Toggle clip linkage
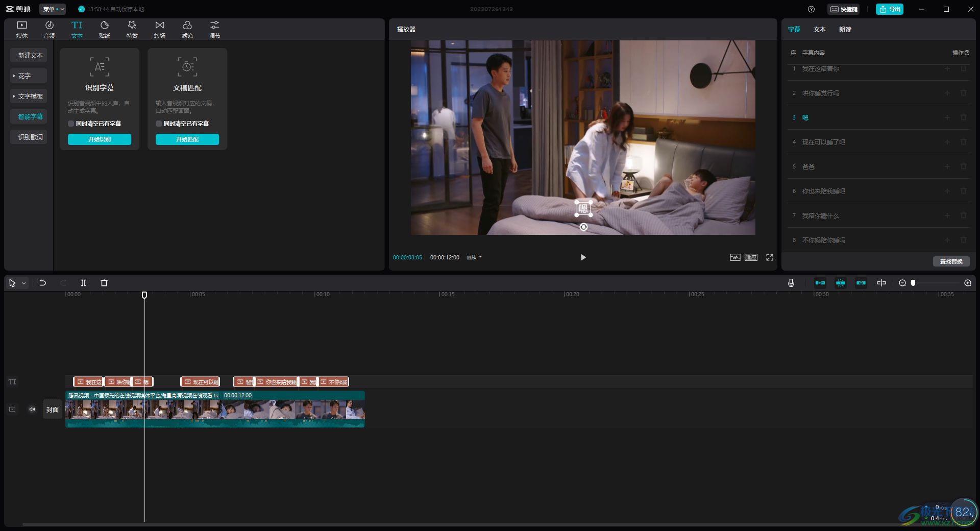This screenshot has height=531, width=980. (861, 283)
